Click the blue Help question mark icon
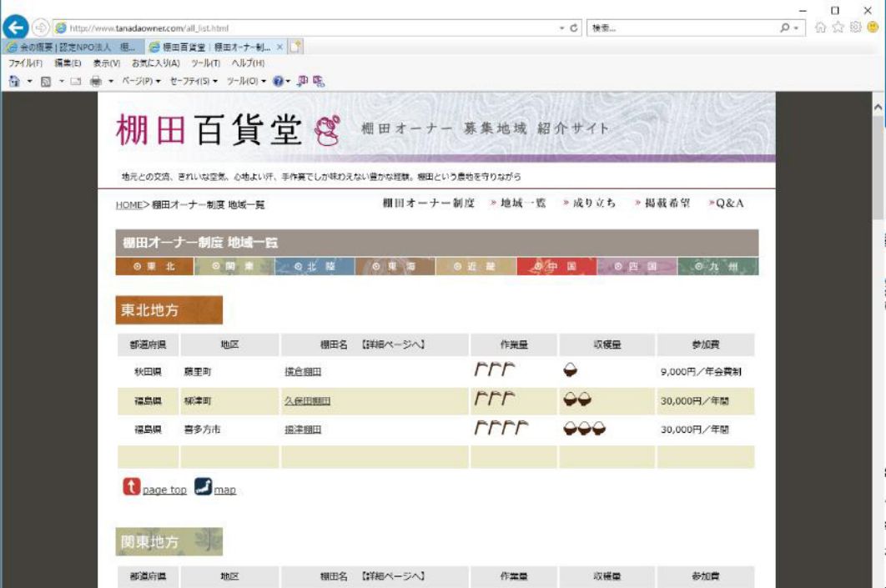This screenshot has height=588, width=886. click(278, 82)
